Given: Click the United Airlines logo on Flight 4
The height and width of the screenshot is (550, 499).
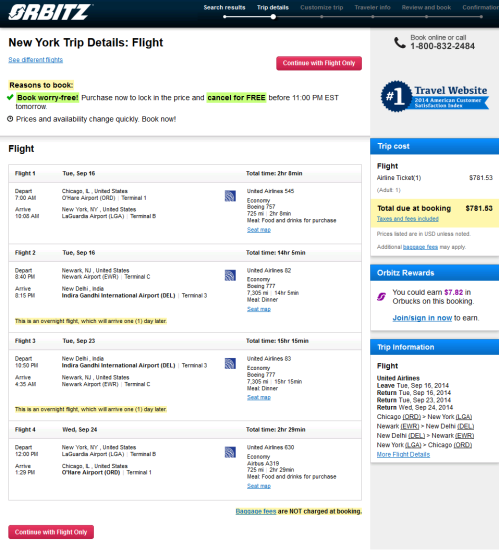Looking at the screenshot, I should click(230, 452).
